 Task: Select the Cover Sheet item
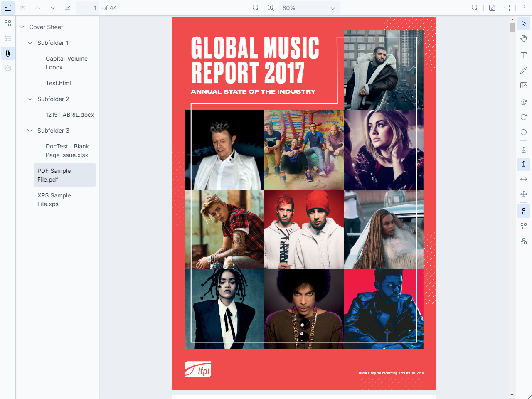tap(46, 27)
